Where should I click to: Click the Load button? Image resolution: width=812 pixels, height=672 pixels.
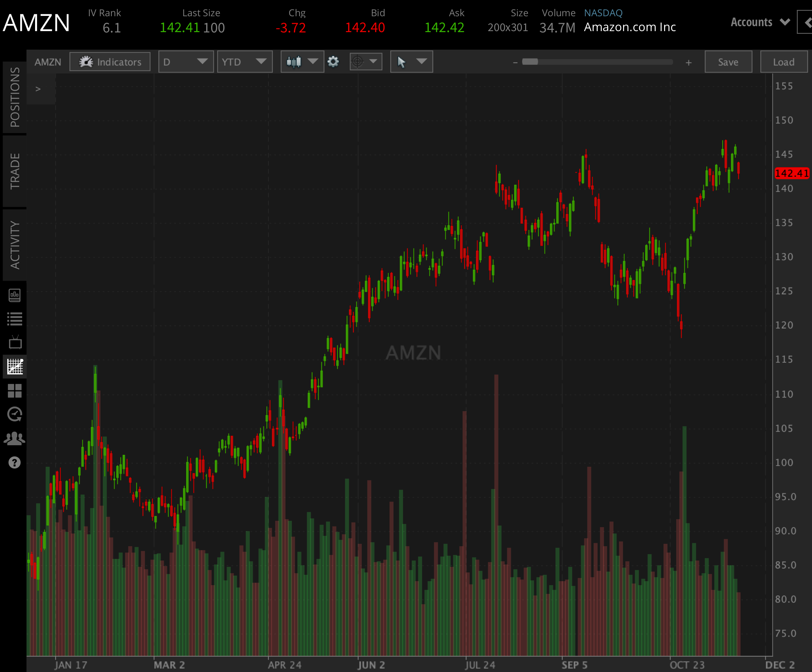(784, 62)
